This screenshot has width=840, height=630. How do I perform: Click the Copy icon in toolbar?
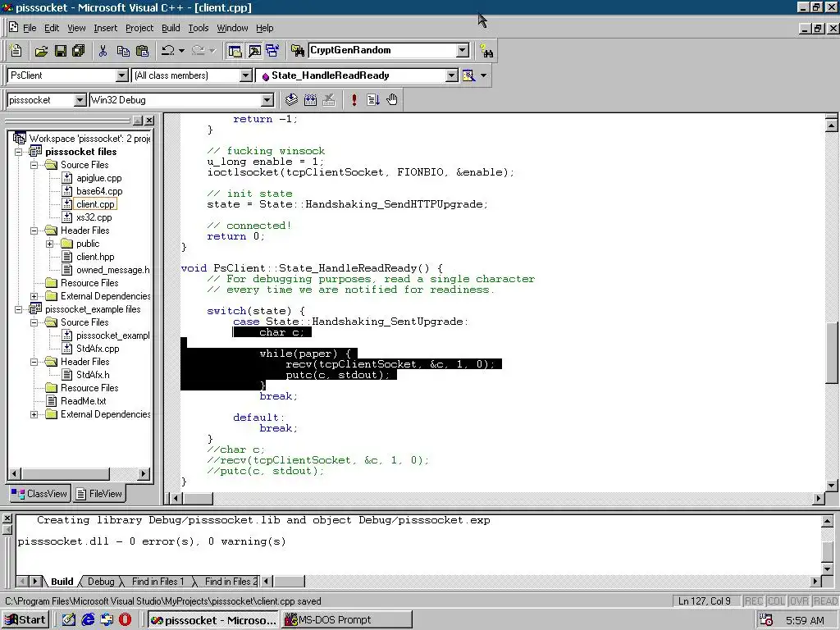click(x=123, y=50)
